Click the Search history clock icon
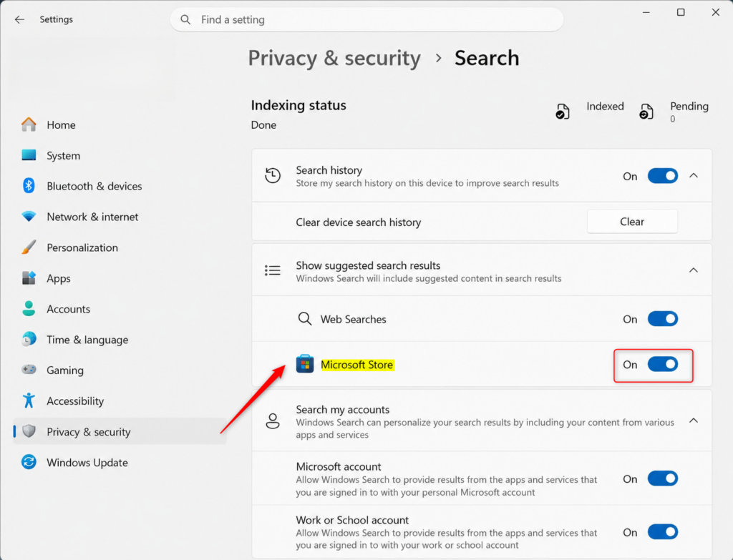 click(x=273, y=176)
